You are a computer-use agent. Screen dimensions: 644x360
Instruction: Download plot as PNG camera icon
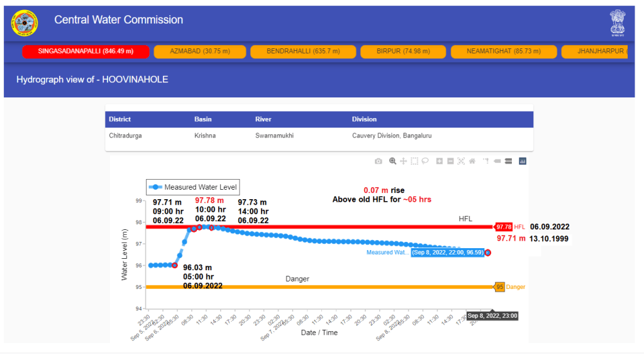pos(378,161)
